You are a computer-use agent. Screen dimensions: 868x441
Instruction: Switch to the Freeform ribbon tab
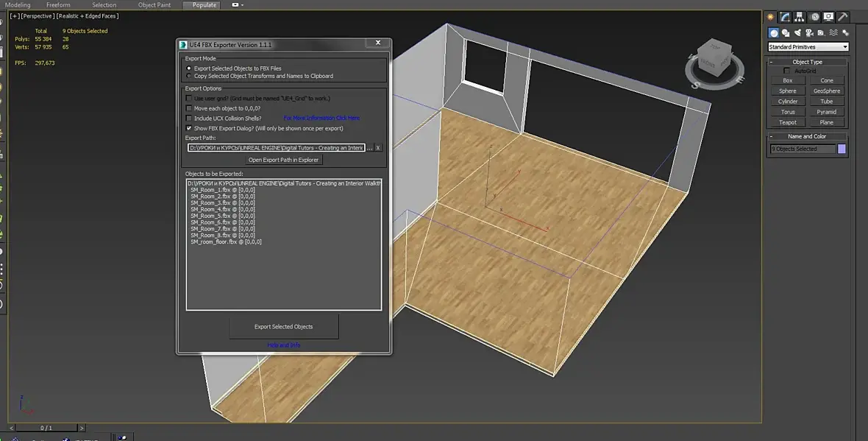58,5
